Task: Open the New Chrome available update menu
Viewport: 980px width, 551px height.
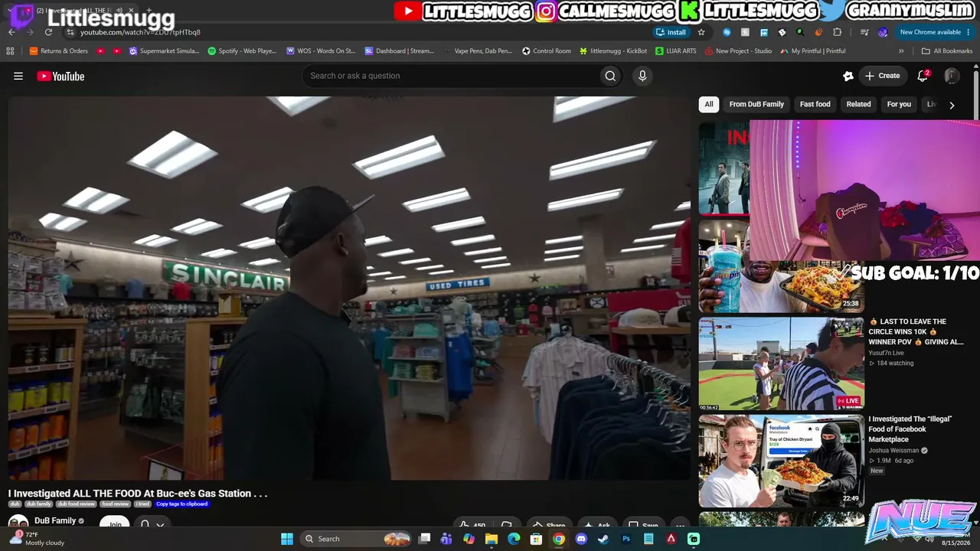Action: pos(935,32)
